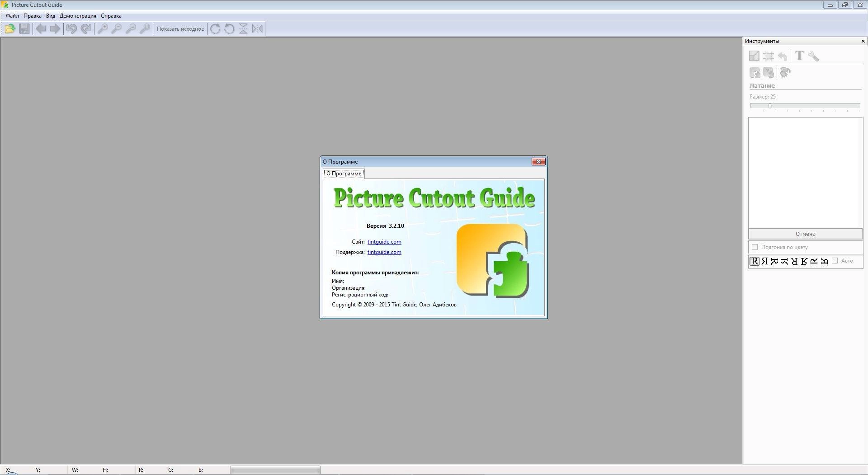This screenshot has height=475, width=868.
Task: Rotate image counterclockwise using toolbar icon
Action: coord(229,29)
